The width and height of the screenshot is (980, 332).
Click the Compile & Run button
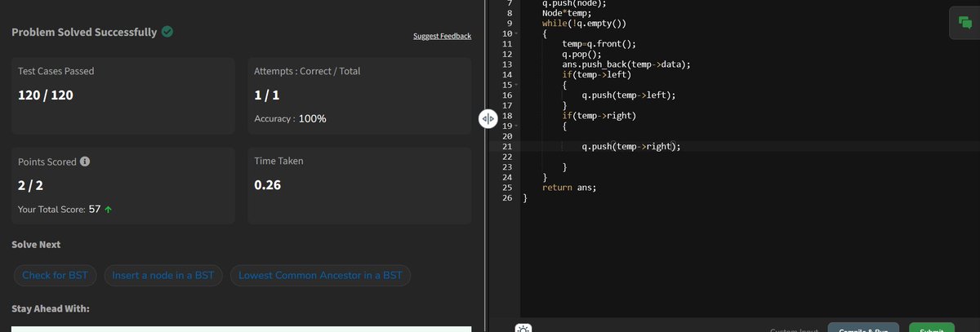point(865,328)
